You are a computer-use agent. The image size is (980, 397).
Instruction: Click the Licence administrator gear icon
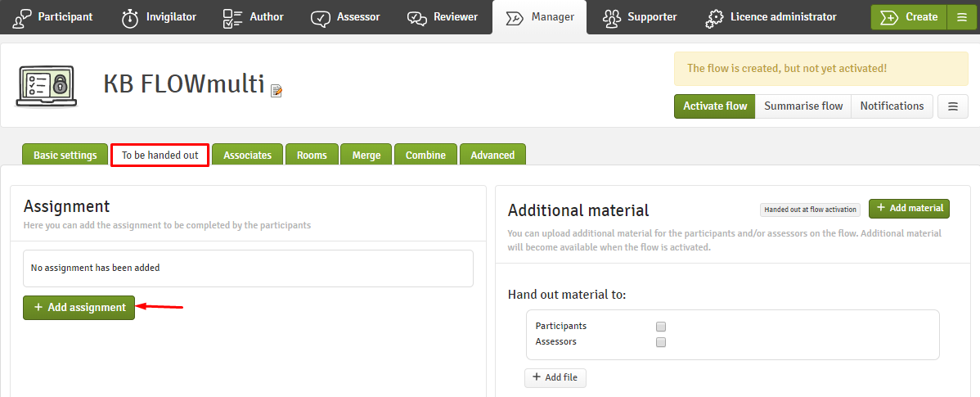pos(714,17)
